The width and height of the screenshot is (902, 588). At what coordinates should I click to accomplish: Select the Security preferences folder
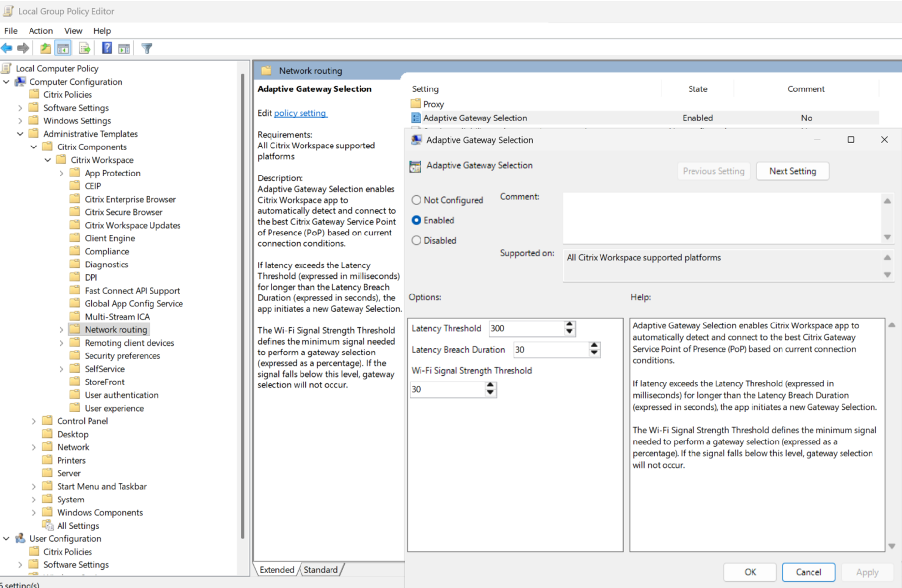[122, 355]
